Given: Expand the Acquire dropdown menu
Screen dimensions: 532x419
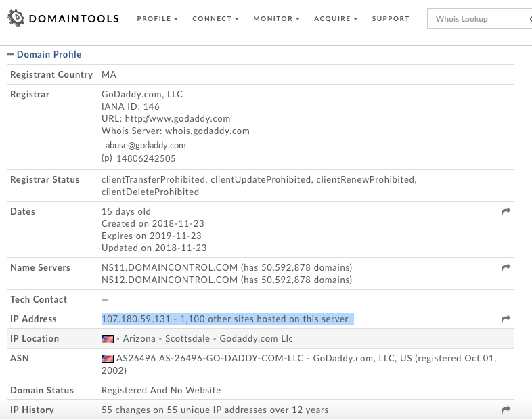Looking at the screenshot, I should pyautogui.click(x=336, y=19).
